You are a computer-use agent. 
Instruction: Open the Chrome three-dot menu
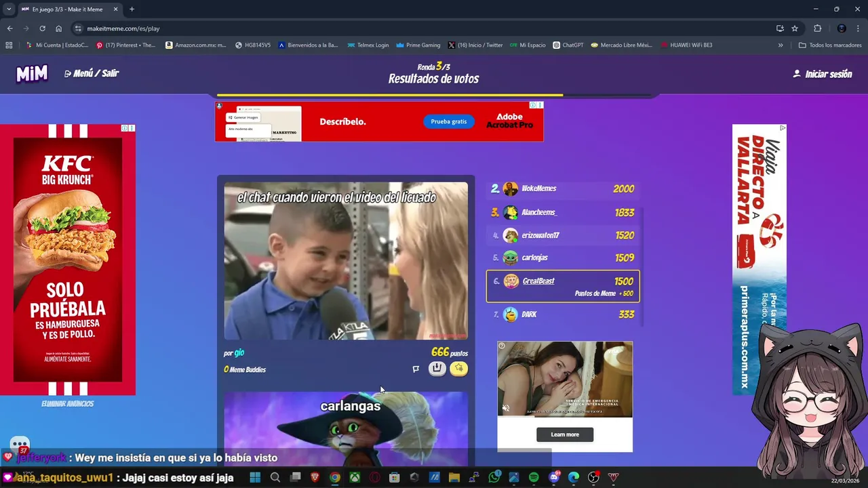pos(858,28)
